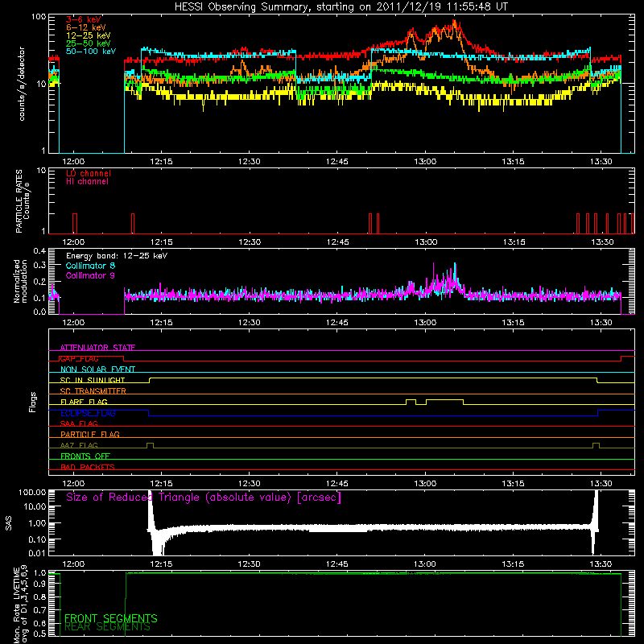Click the SAA_FLAG label

pyautogui.click(x=79, y=423)
